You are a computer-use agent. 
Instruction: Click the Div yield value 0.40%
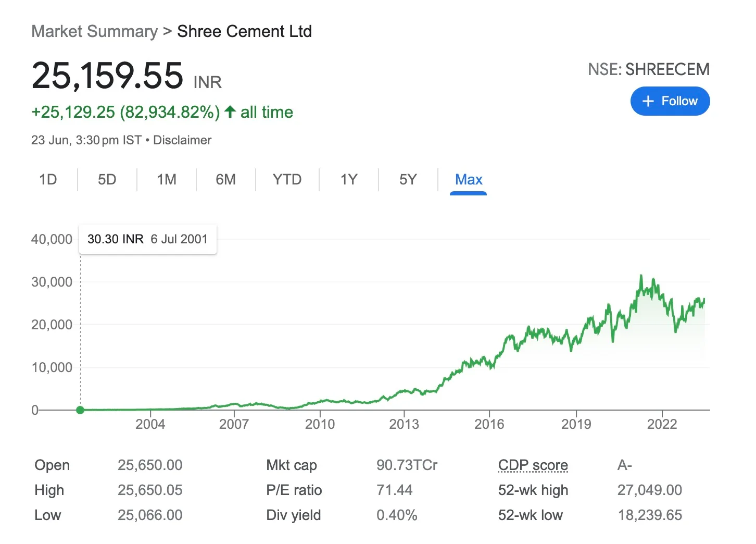397,515
